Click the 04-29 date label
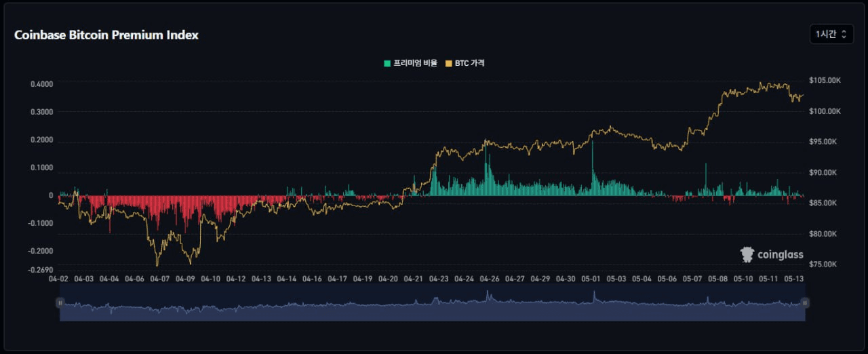The width and height of the screenshot is (868, 354). click(x=540, y=279)
